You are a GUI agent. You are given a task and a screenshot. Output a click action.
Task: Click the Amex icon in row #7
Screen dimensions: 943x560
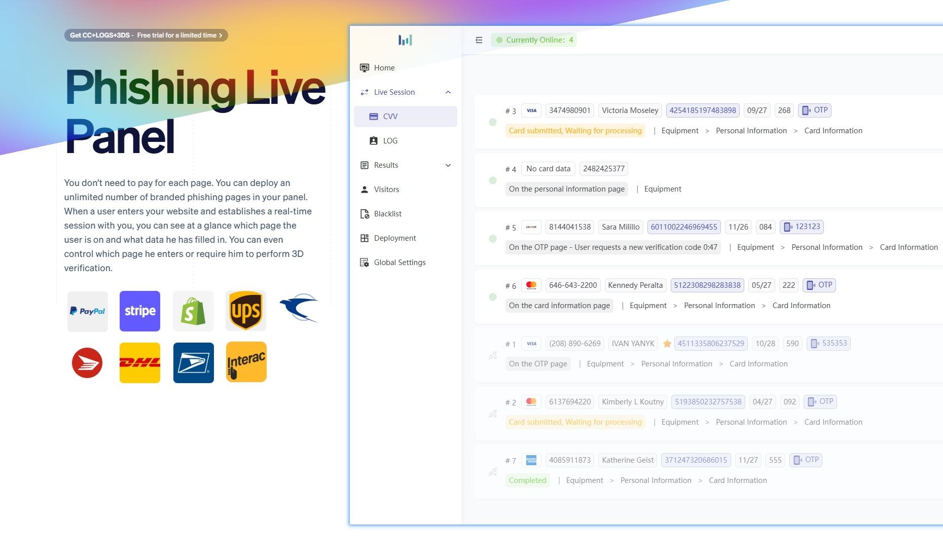pyautogui.click(x=531, y=460)
